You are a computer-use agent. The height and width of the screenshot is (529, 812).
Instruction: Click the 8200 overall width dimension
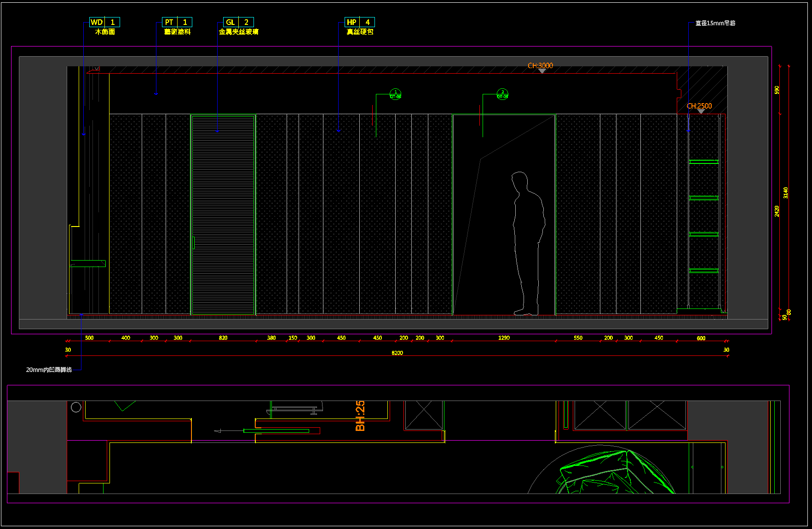pos(397,353)
